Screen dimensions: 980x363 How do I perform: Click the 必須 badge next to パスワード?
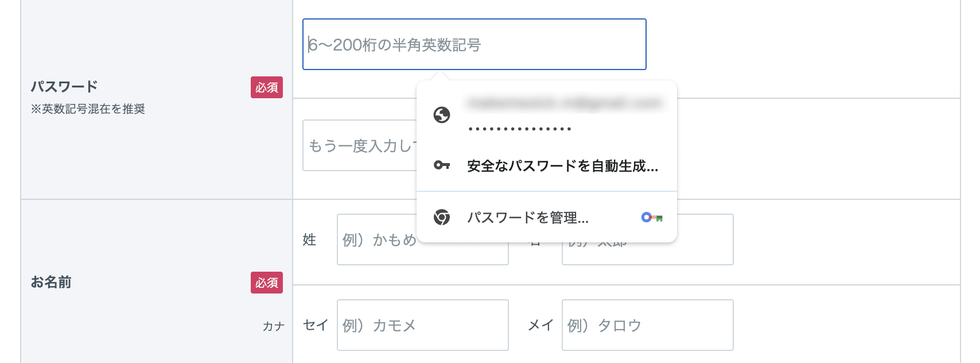coord(267,87)
